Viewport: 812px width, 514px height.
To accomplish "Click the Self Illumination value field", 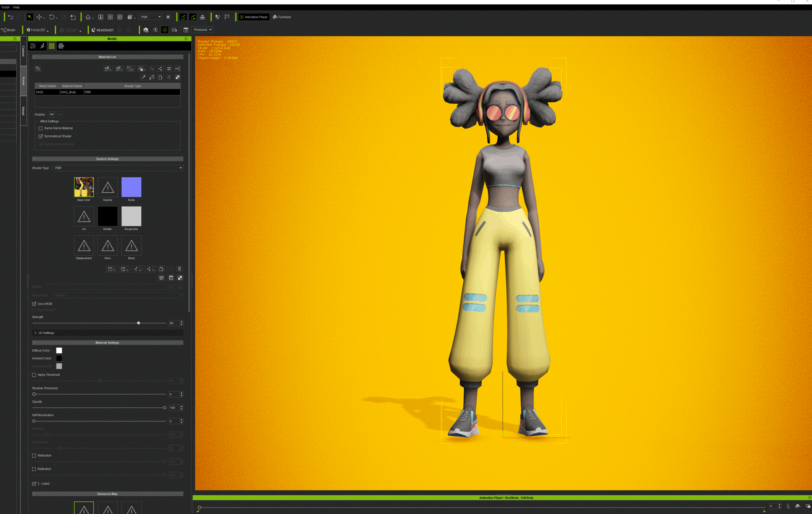I will coord(174,421).
